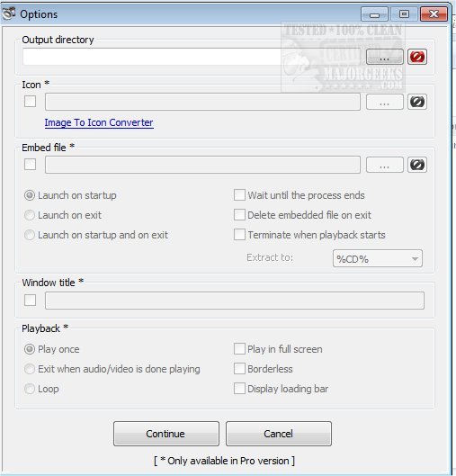456x476 pixels.
Task: Click the Embed file path field
Action: point(202,165)
